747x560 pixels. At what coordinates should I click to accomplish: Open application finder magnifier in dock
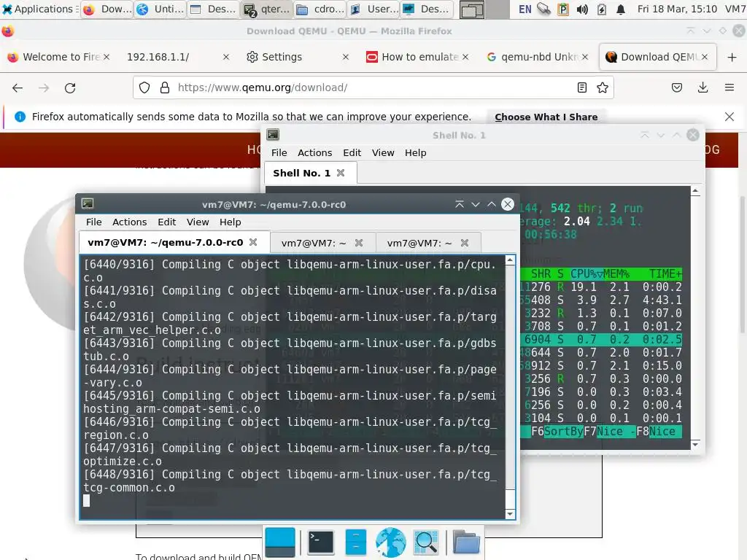tap(426, 542)
